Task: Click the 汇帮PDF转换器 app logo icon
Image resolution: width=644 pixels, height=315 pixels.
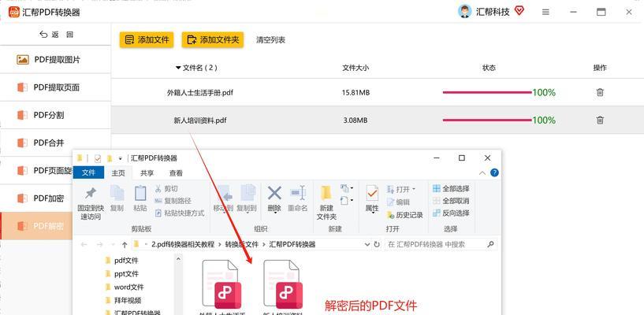Action: pos(14,13)
